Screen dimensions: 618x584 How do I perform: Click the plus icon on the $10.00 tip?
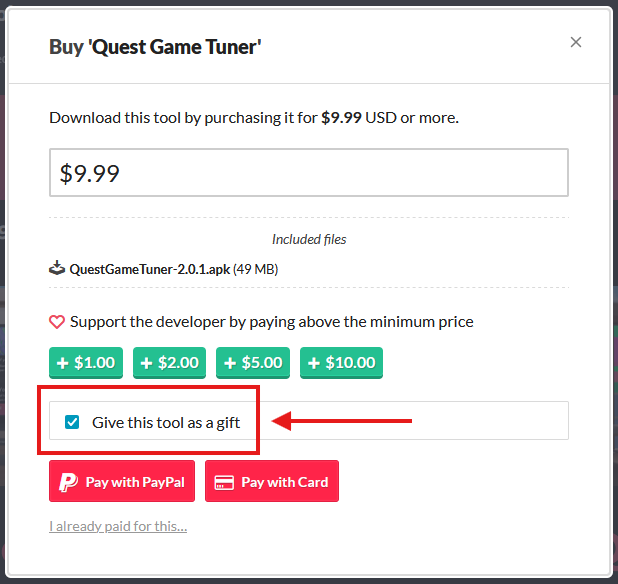tap(315, 363)
